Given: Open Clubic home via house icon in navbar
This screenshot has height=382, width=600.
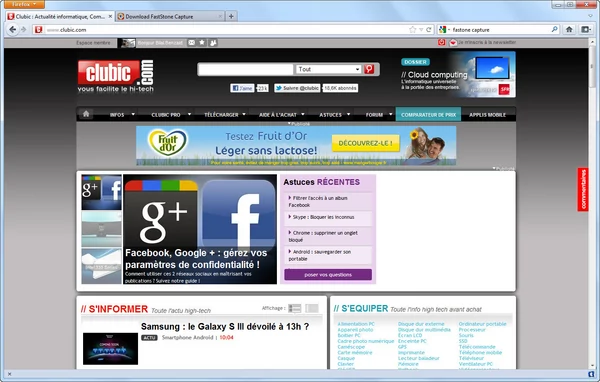Looking at the screenshot, I should pyautogui.click(x=86, y=114).
